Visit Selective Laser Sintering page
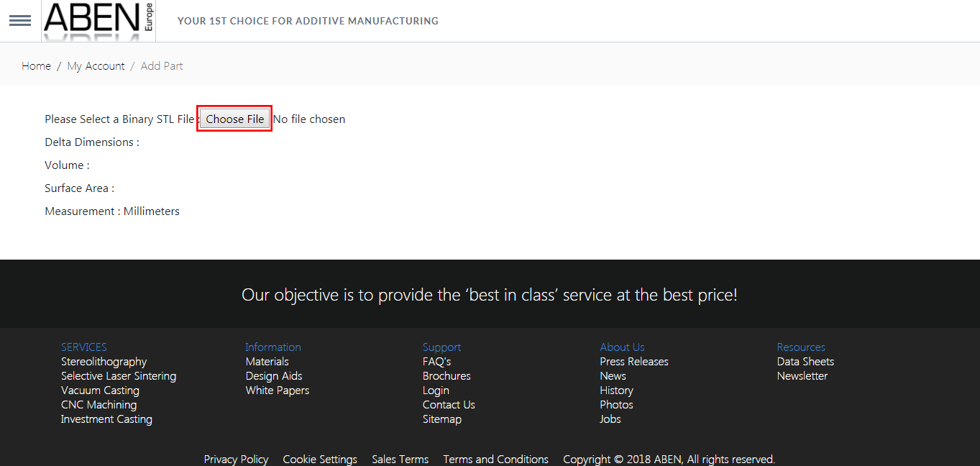This screenshot has width=980, height=466. point(118,376)
